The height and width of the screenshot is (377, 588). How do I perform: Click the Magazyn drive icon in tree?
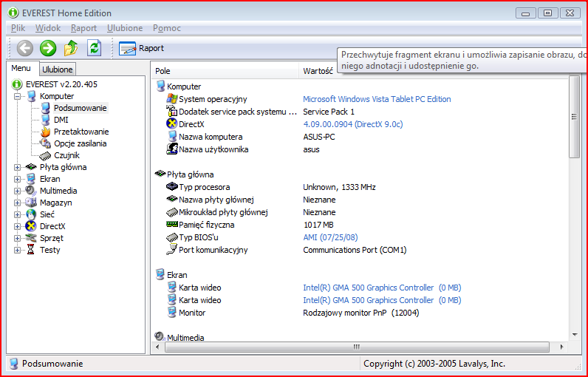pos(31,203)
